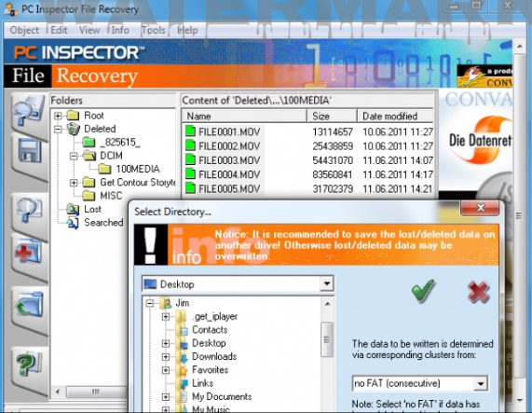Click the find files magnifier sidebar icon

30,209
